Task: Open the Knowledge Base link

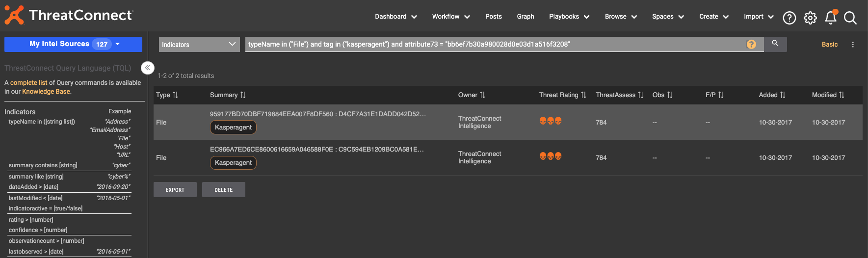Action: click(x=46, y=92)
